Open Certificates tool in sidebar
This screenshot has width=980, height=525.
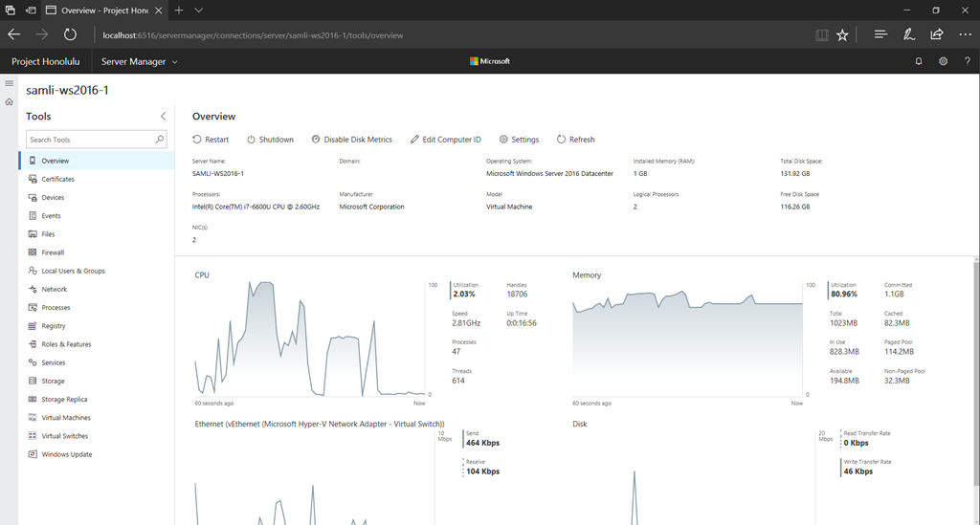(57, 179)
